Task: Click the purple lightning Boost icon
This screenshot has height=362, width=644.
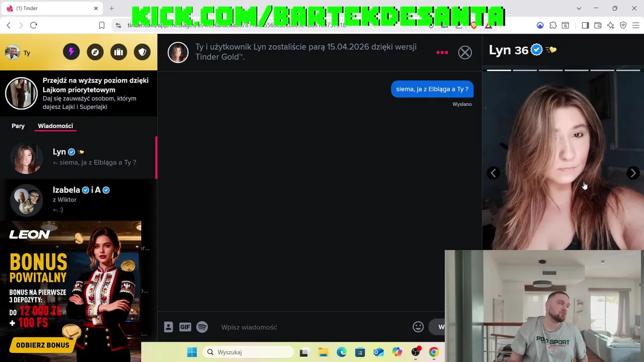Action: coord(71,52)
